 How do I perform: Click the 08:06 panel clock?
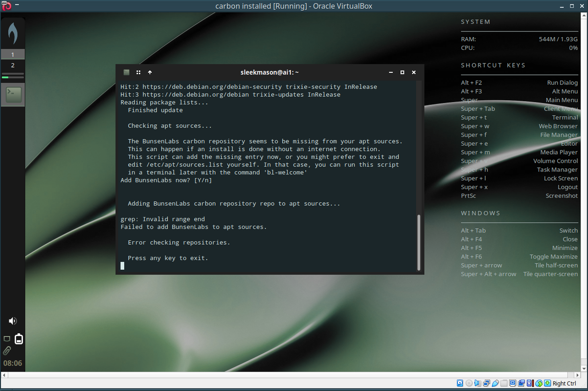(13, 364)
